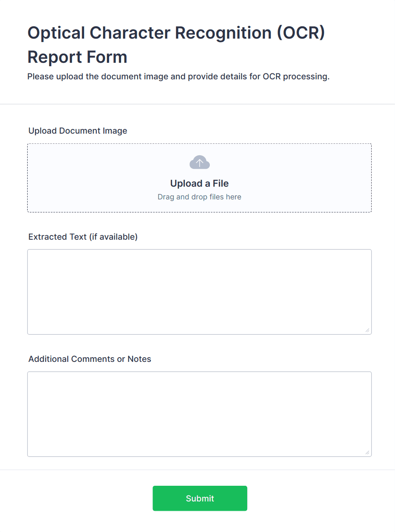The width and height of the screenshot is (395, 532).
Task: Focus the Extracted Text textarea
Action: click(199, 292)
